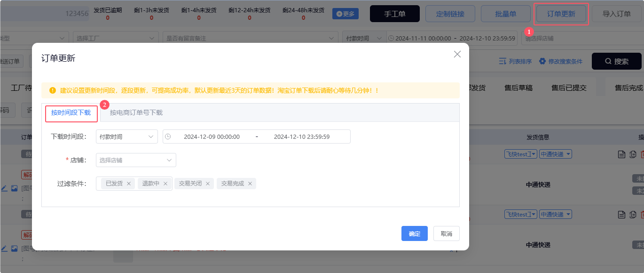Open the 选择工厂 dropdown
The height and width of the screenshot is (273, 644).
(116, 38)
